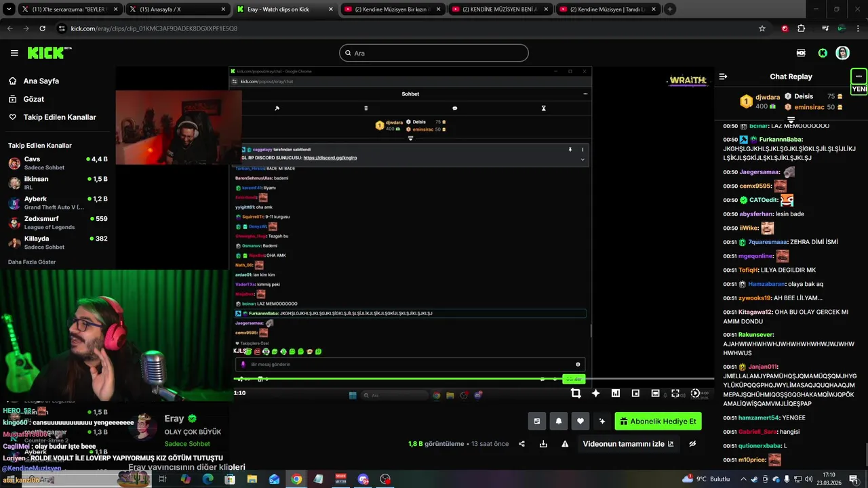Switch to Kendine Müzisyen Tanıdı tab
Image resolution: width=868 pixels, height=488 pixels.
tap(608, 9)
